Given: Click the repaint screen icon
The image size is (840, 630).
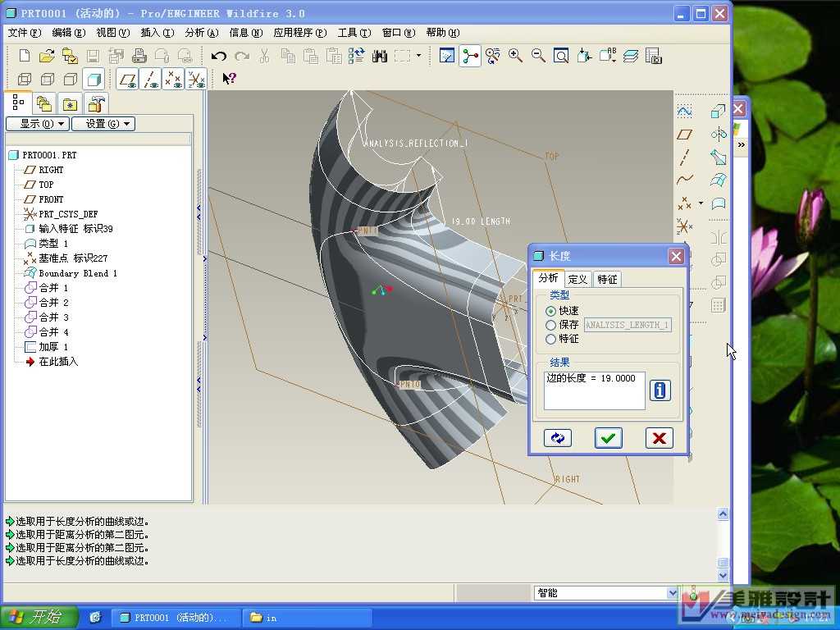Looking at the screenshot, I should tap(447, 56).
